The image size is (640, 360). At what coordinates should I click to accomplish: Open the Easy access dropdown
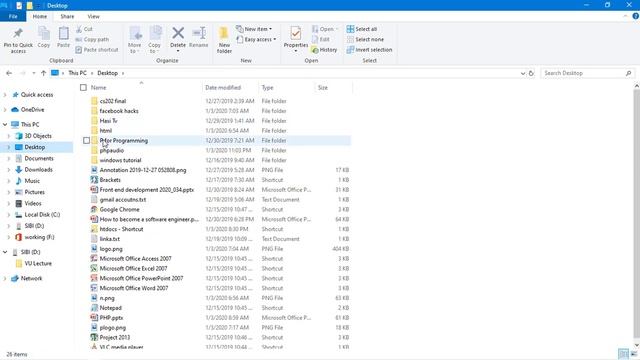[x=256, y=40]
